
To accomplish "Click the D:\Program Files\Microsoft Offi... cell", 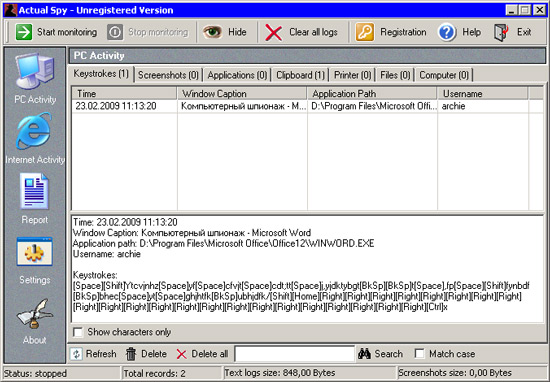I will (x=374, y=106).
